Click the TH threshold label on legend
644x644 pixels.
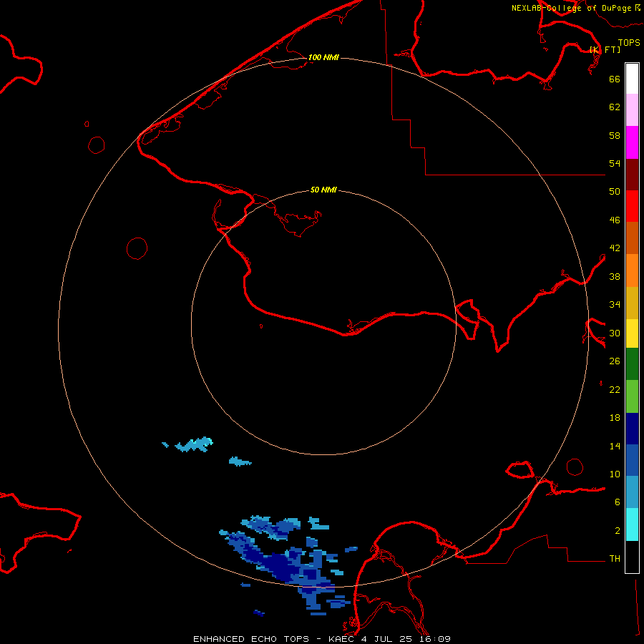pyautogui.click(x=615, y=558)
